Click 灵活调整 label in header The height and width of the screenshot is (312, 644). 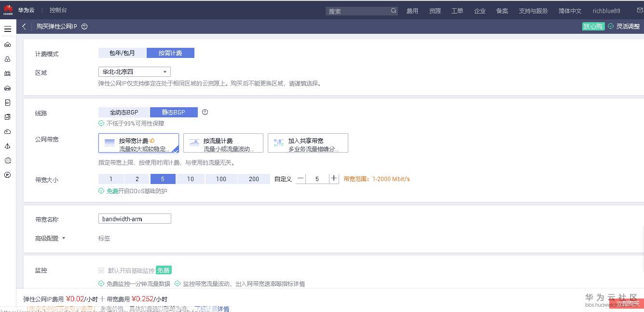pos(628,27)
